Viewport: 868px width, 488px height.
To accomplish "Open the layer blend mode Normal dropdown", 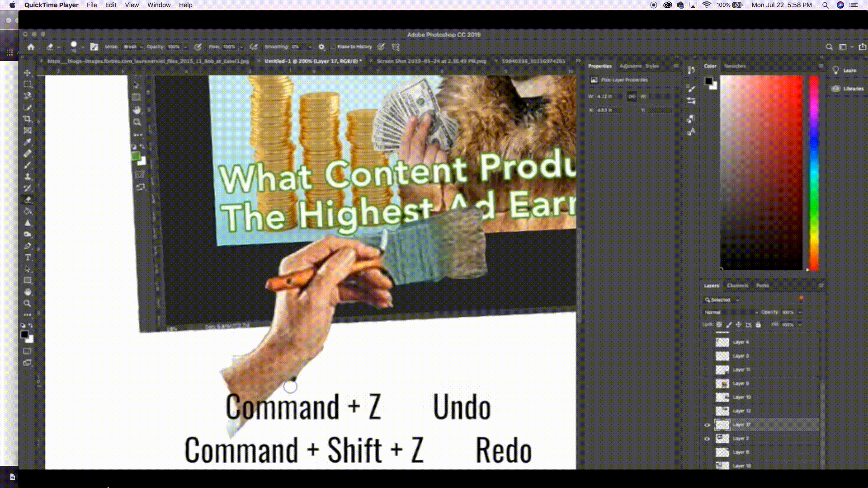I will (730, 312).
